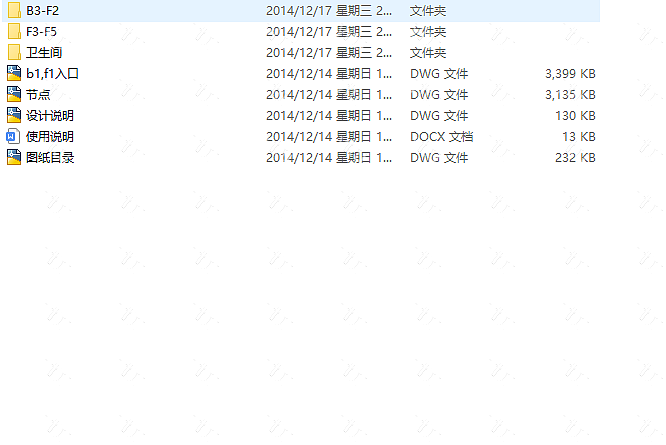Select the 使用说明 Word document icon

(x=13, y=136)
